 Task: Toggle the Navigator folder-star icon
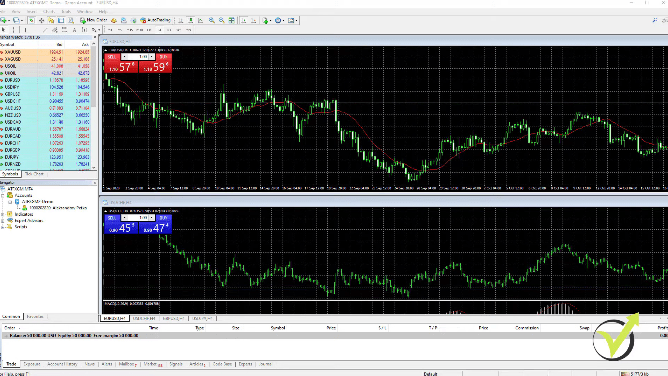pos(51,20)
